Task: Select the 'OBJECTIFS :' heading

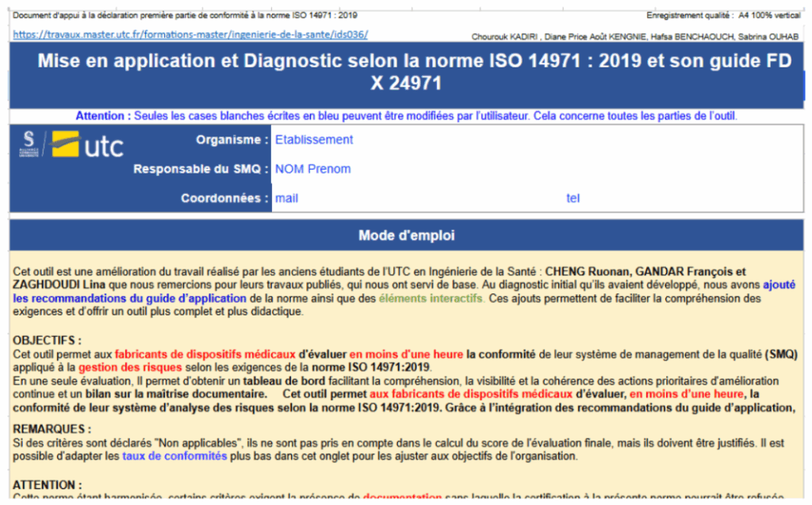Action: [x=47, y=340]
